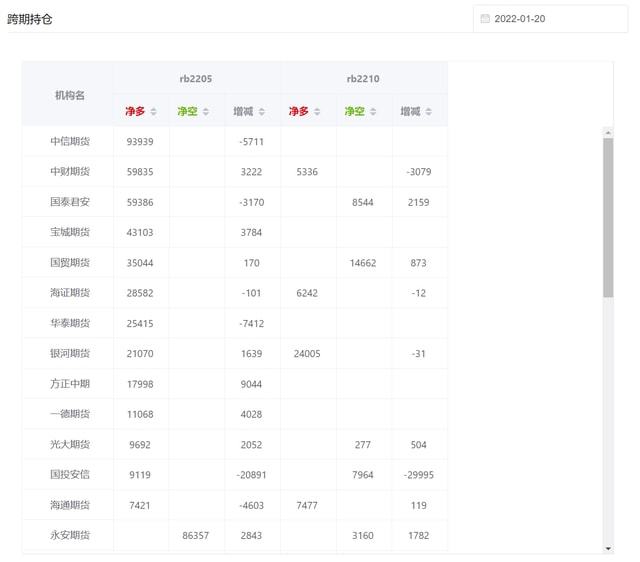Select the 宝城期货 row name
This screenshot has height=562, width=640.
coord(70,232)
